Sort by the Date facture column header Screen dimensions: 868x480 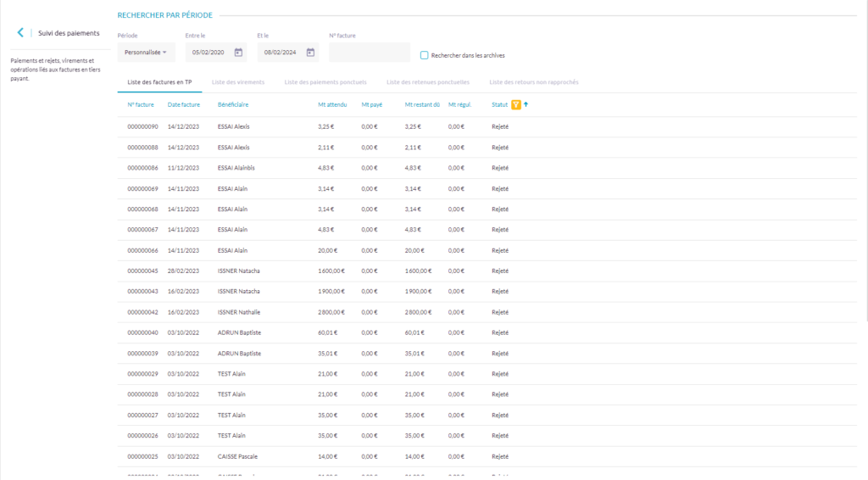(x=184, y=104)
